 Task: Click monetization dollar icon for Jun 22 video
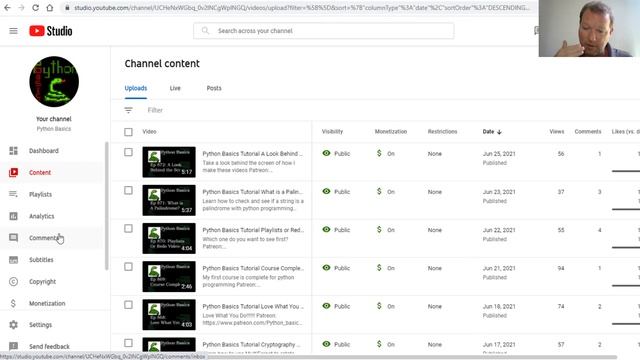(x=379, y=230)
